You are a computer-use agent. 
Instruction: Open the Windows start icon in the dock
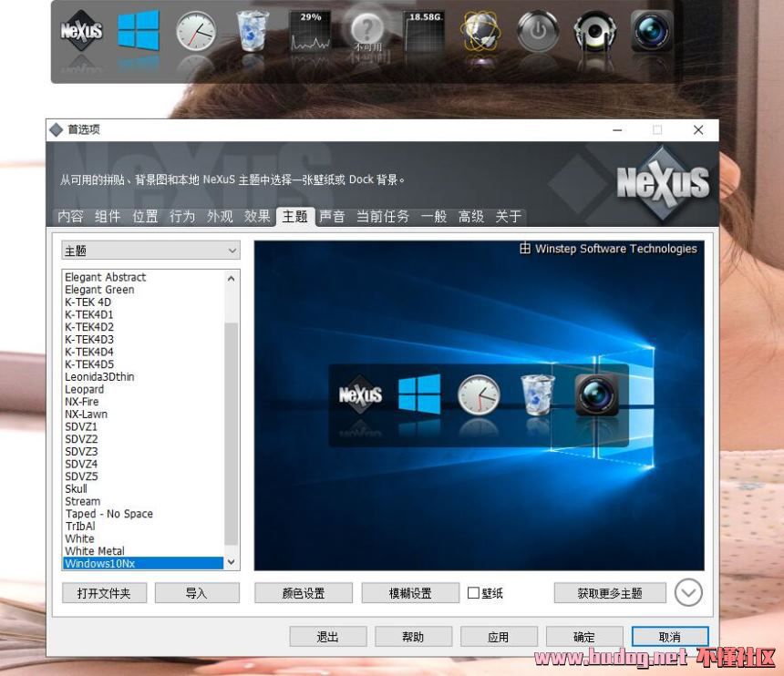[139, 32]
